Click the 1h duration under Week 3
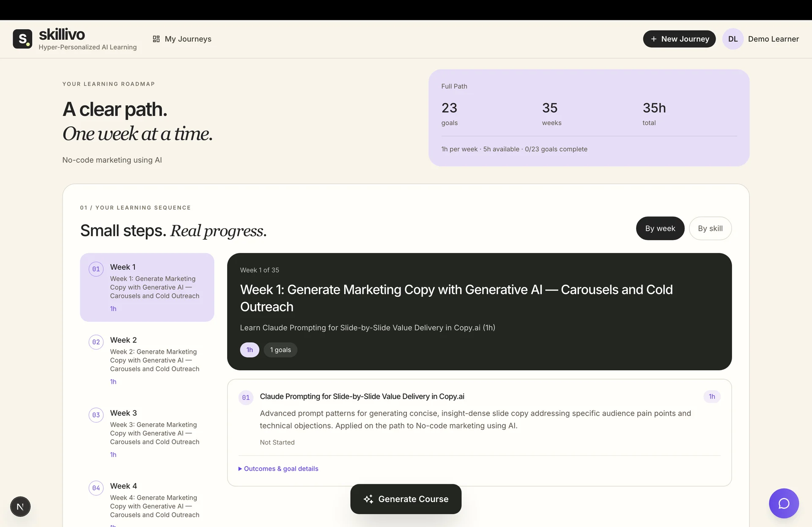This screenshot has height=527, width=812. [x=113, y=455]
